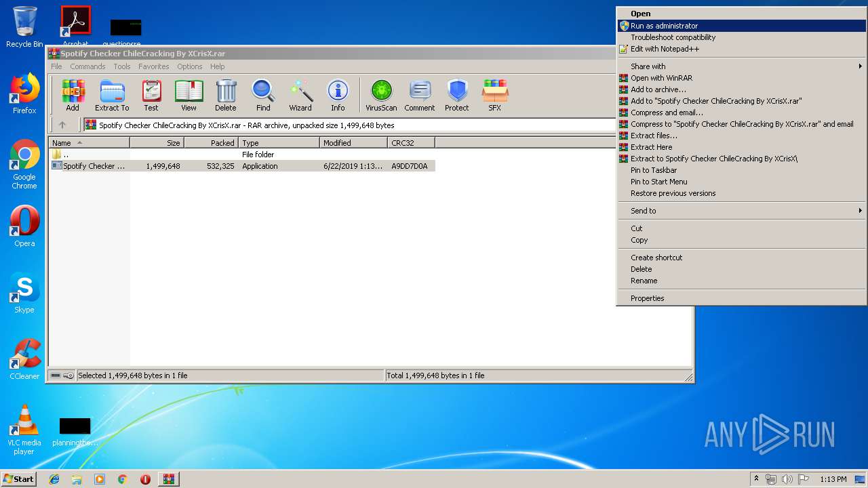Click the parent folder '..' row
The height and width of the screenshot is (488, 868).
[242, 155]
